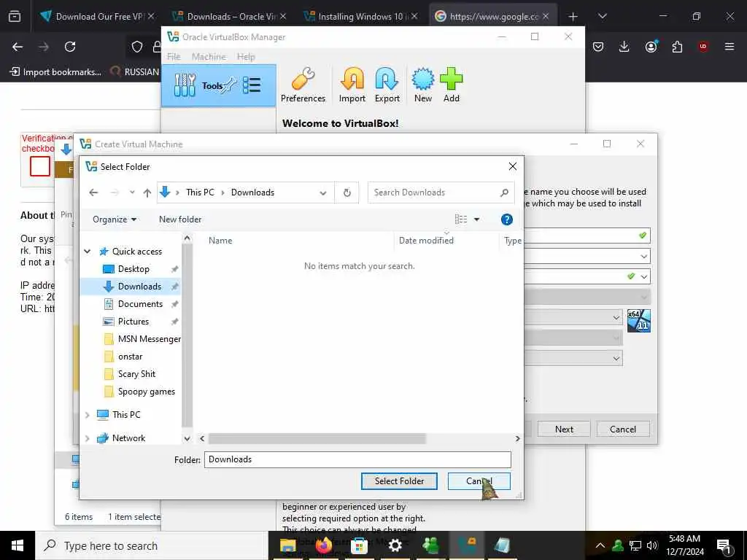Create a New virtual machine
This screenshot has width=747, height=560.
point(423,85)
